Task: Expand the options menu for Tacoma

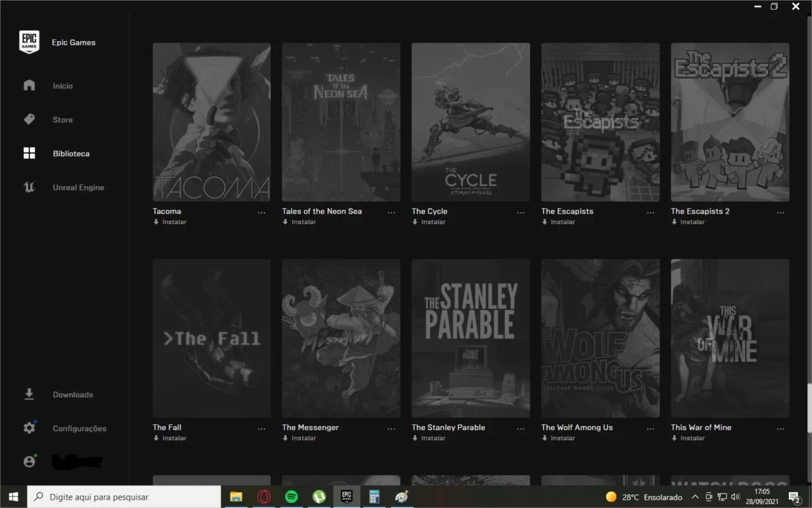Action: 262,212
